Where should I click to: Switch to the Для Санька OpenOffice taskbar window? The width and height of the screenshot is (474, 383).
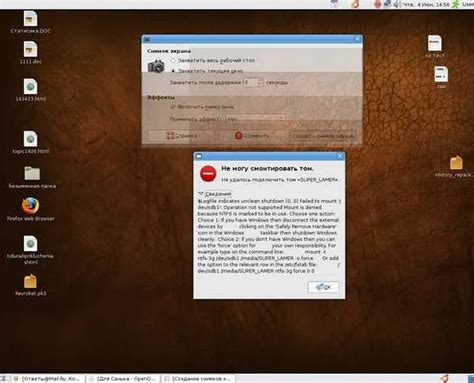pos(124,379)
